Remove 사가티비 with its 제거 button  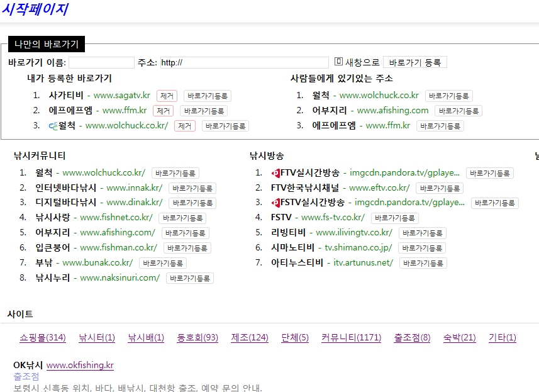pos(167,96)
